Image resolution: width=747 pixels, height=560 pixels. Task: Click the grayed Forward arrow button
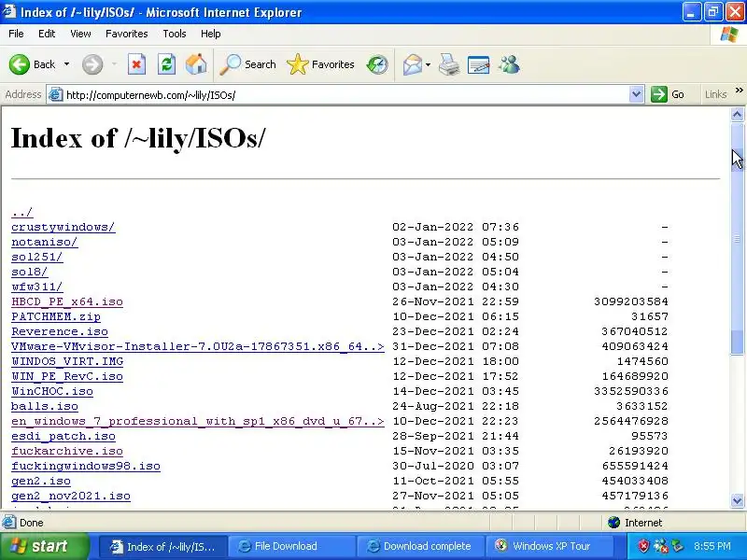point(92,64)
